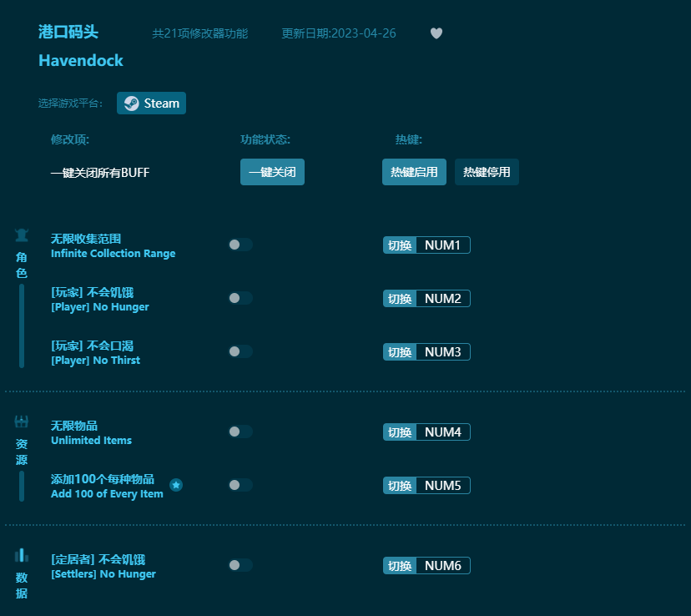Click the 热键停用 button
The image size is (691, 616).
[x=487, y=172]
